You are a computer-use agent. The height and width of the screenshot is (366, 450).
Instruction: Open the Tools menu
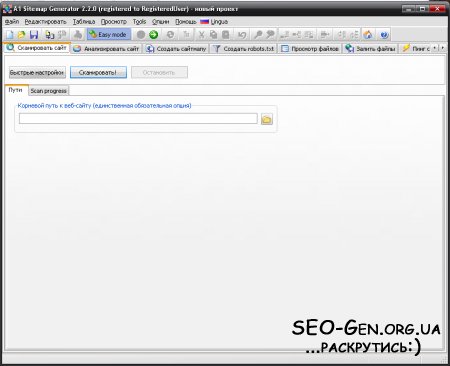pyautogui.click(x=139, y=22)
